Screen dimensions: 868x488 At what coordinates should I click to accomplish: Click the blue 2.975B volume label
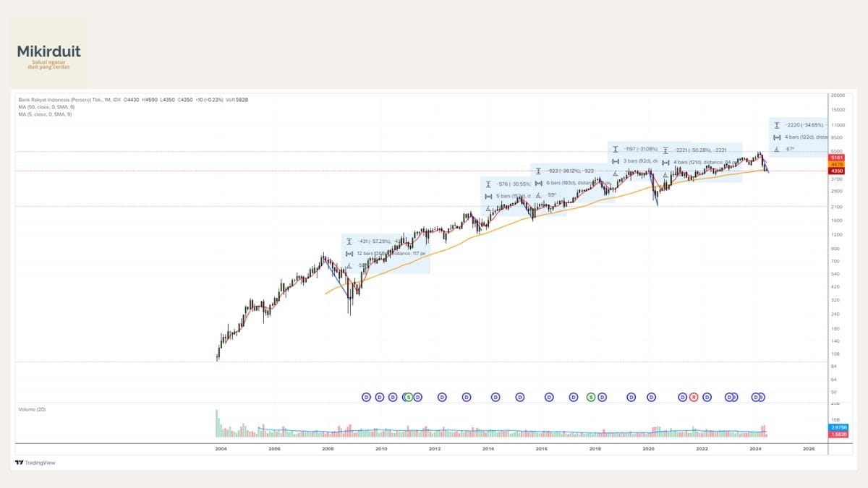[x=838, y=428]
